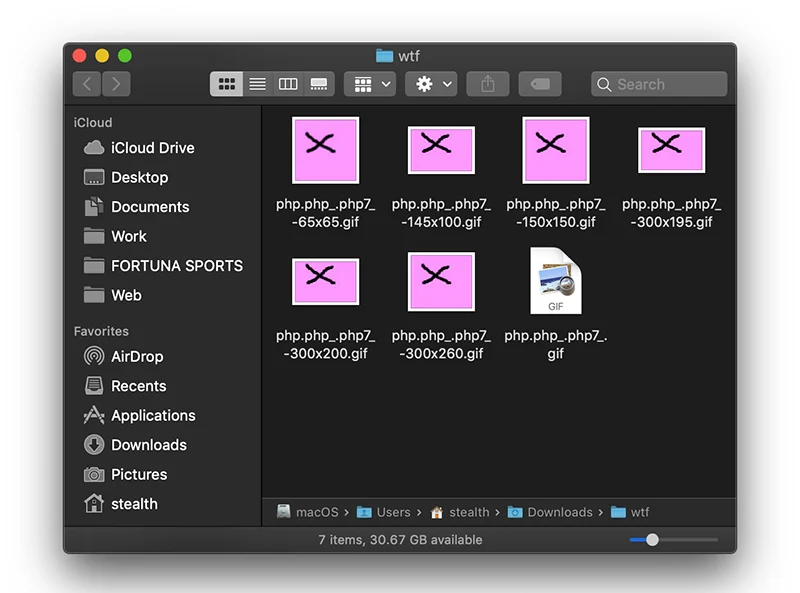Open Recents in sidebar
800x593 pixels.
tap(124, 386)
